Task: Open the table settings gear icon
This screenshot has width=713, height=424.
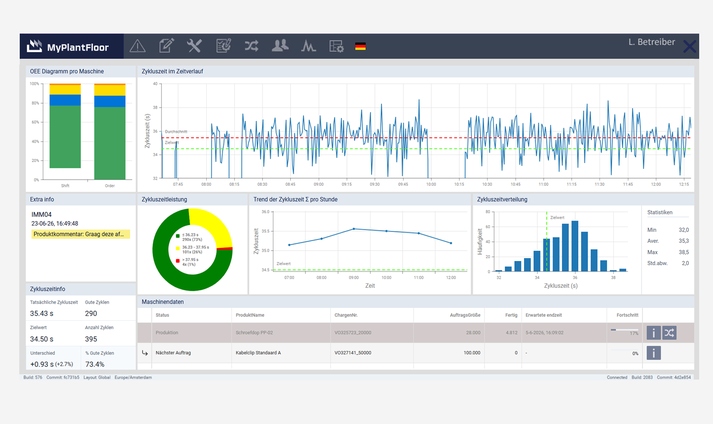Action: [x=336, y=46]
